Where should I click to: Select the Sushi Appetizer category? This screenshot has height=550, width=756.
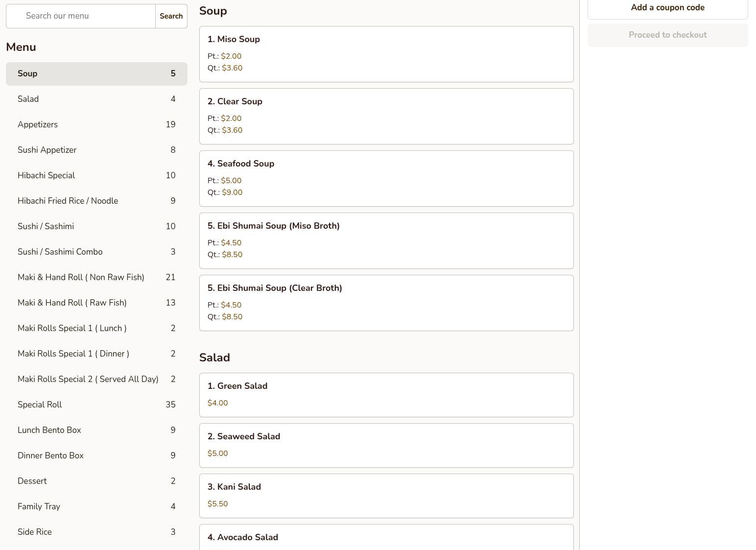click(x=96, y=150)
